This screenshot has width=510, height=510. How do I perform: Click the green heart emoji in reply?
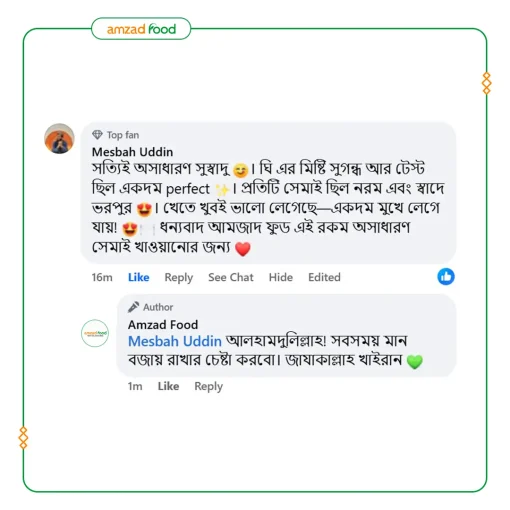(x=415, y=362)
